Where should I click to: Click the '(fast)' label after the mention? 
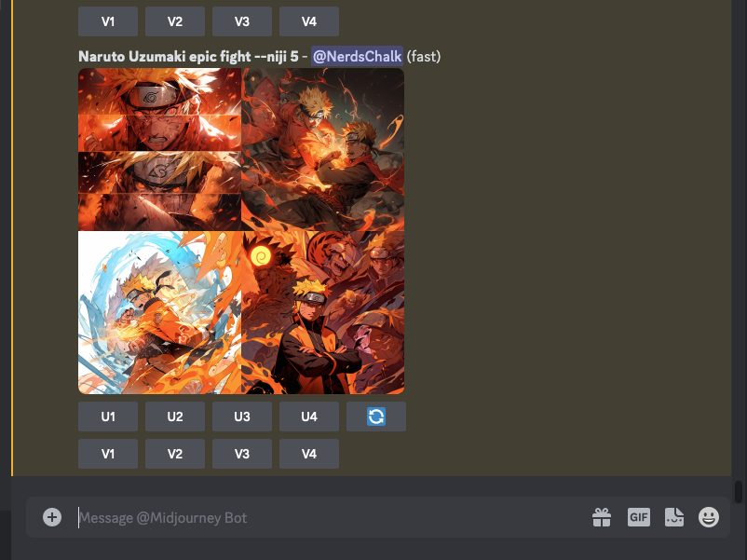pyautogui.click(x=424, y=56)
